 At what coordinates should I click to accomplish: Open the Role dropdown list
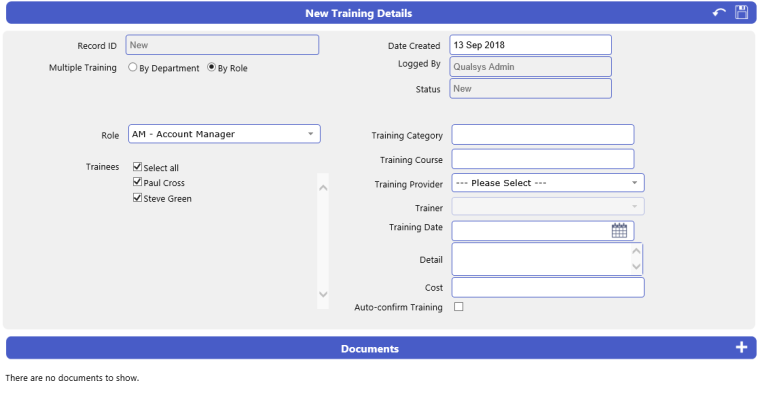tap(224, 134)
